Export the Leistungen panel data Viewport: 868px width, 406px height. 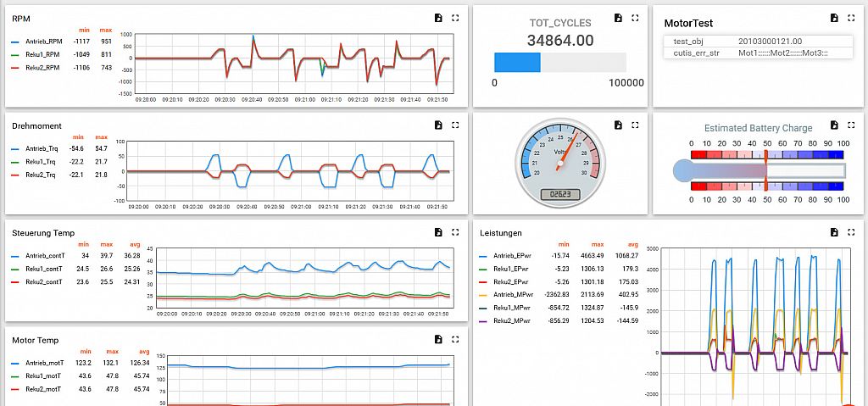[833, 231]
